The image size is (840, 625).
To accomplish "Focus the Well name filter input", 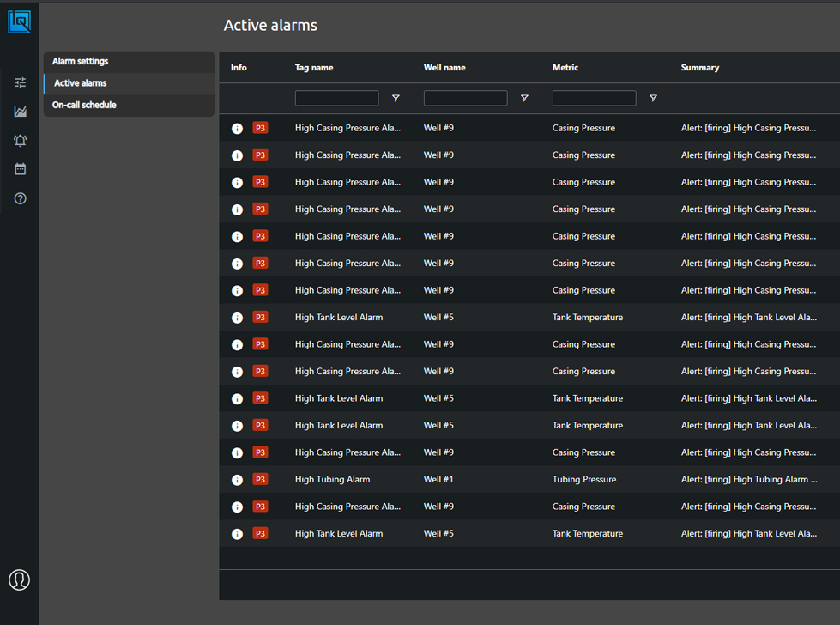I will [466, 98].
